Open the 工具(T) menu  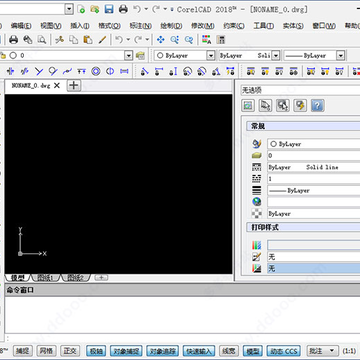264,26
